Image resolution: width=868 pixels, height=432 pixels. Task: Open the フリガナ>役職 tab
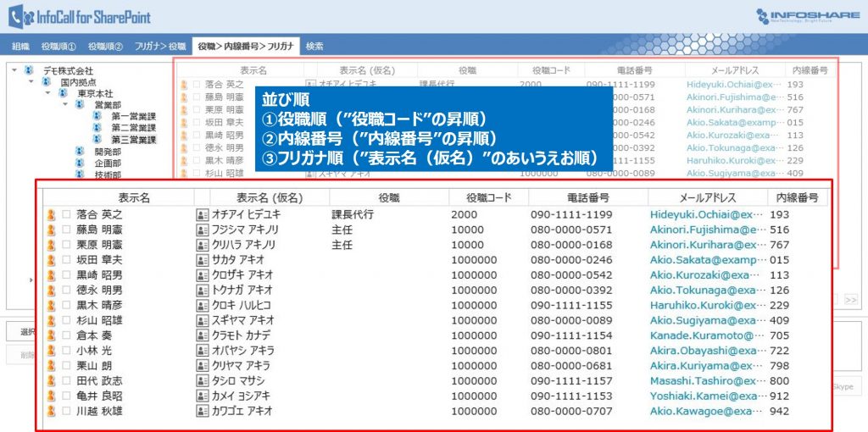click(160, 46)
